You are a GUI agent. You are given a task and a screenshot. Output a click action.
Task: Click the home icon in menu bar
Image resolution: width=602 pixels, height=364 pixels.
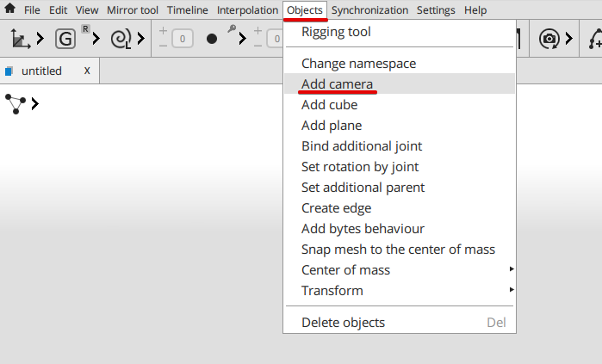[10, 10]
